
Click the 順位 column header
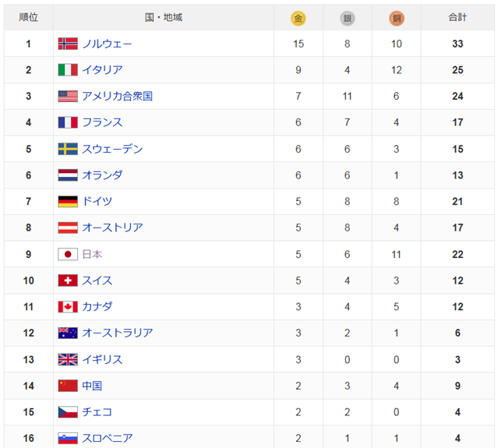click(28, 17)
